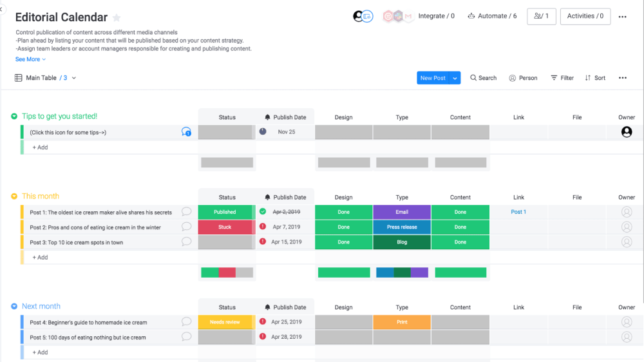644x362 pixels.
Task: Open Post 5: 100 days of eating item
Action: coord(88,338)
